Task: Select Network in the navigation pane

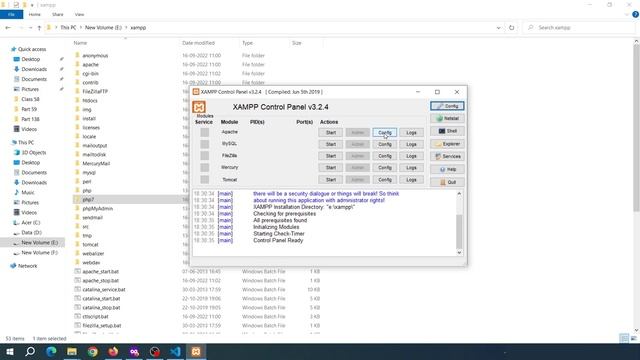Action: tap(27, 266)
